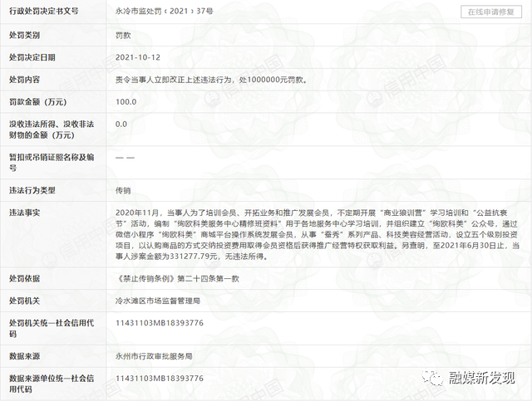Select the fine amount value 100.0
The width and height of the screenshot is (532, 401).
click(126, 101)
